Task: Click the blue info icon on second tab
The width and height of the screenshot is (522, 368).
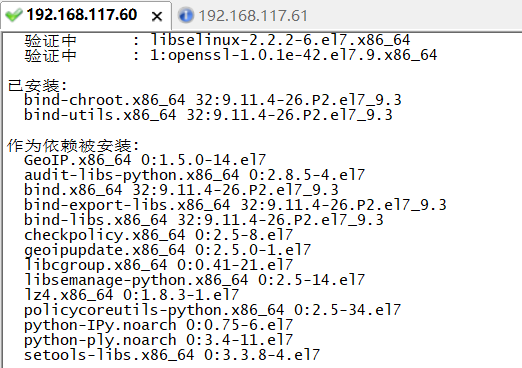Action: pos(186,16)
